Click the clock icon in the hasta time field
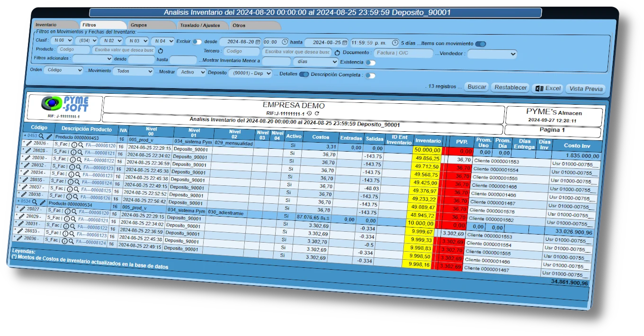This screenshot has height=336, width=644. (395, 43)
